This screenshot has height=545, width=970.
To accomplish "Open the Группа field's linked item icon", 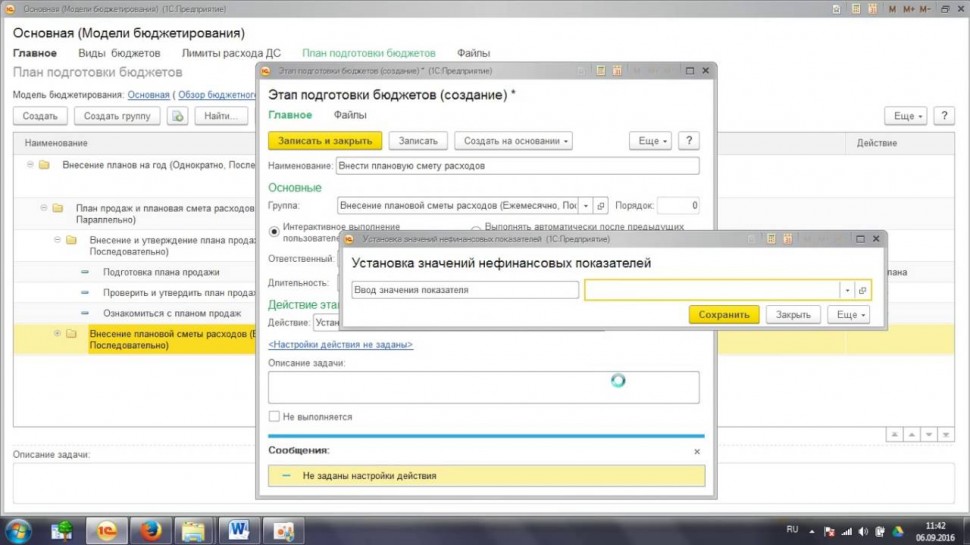I will [601, 205].
